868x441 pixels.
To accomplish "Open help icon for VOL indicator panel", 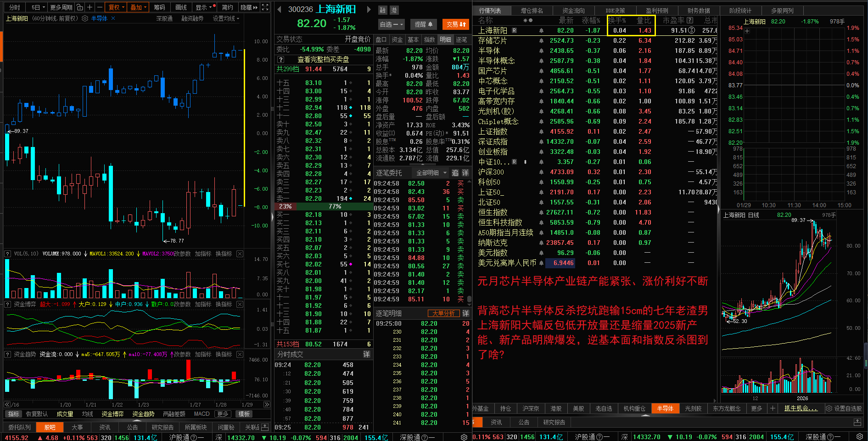I will tap(7, 254).
